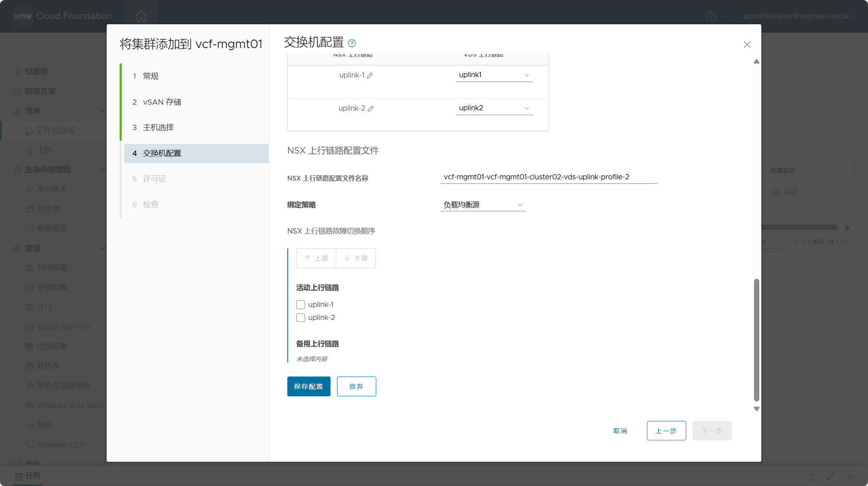868x486 pixels.
Task: Click the dialog vertical scrollbar thumb
Action: point(756,339)
